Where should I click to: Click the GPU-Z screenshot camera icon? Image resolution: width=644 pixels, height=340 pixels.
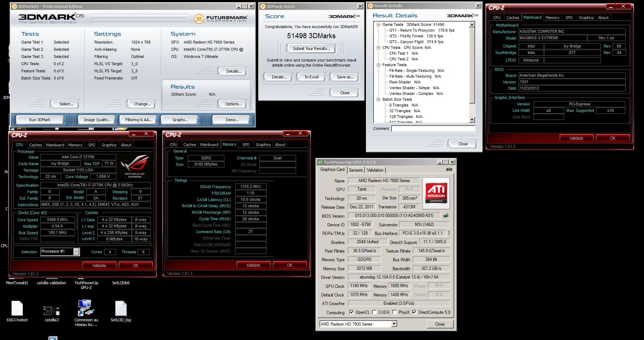click(x=449, y=169)
